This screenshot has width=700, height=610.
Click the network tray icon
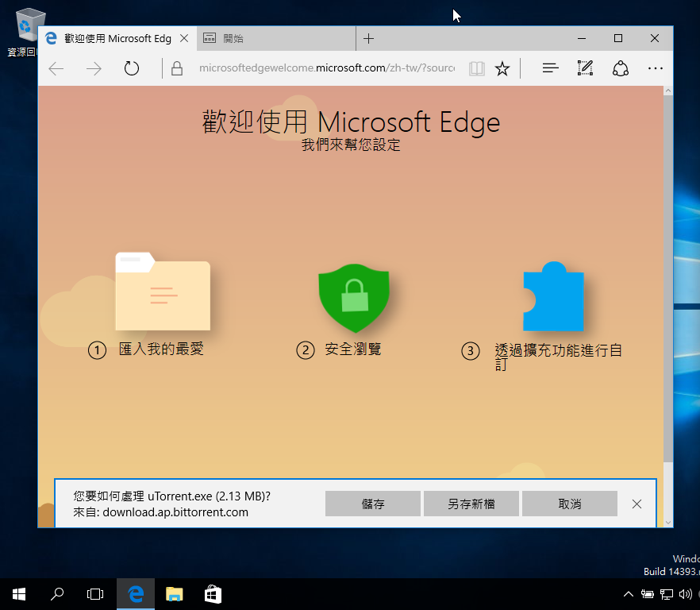(x=667, y=594)
